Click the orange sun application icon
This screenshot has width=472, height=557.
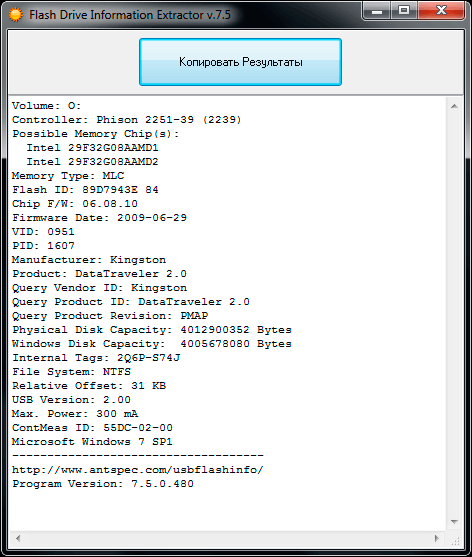tap(16, 15)
